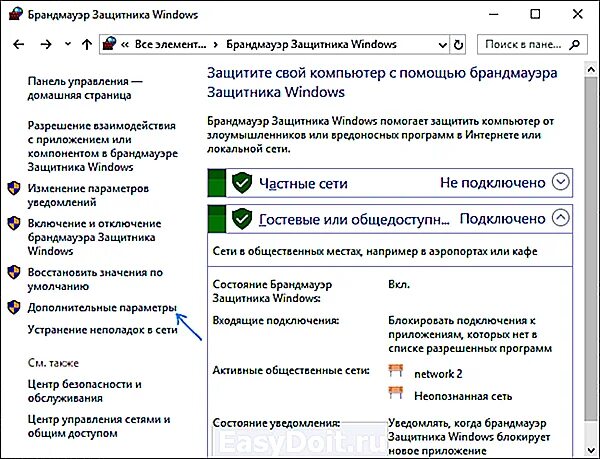Viewport: 600px width, 459px height.
Task: Open 'Центр управления сетями и общим доступом'
Action: point(99,426)
